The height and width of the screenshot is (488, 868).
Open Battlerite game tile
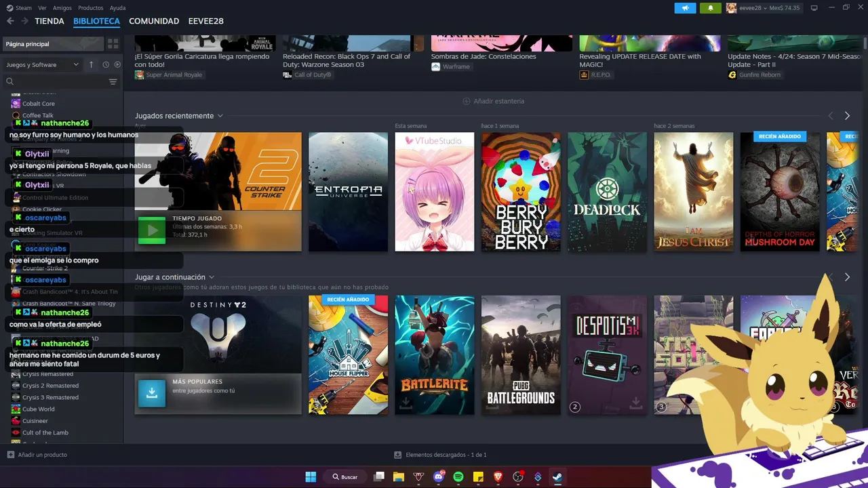point(435,354)
